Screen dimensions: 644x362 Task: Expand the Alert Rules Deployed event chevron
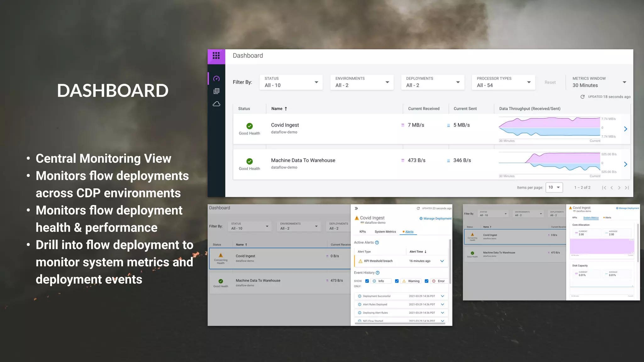pyautogui.click(x=442, y=304)
